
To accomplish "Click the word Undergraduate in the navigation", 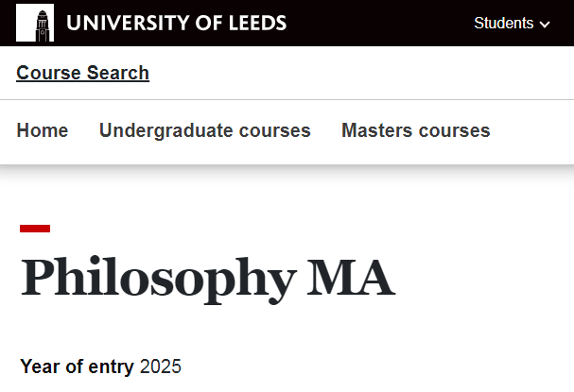I will coord(165,130).
